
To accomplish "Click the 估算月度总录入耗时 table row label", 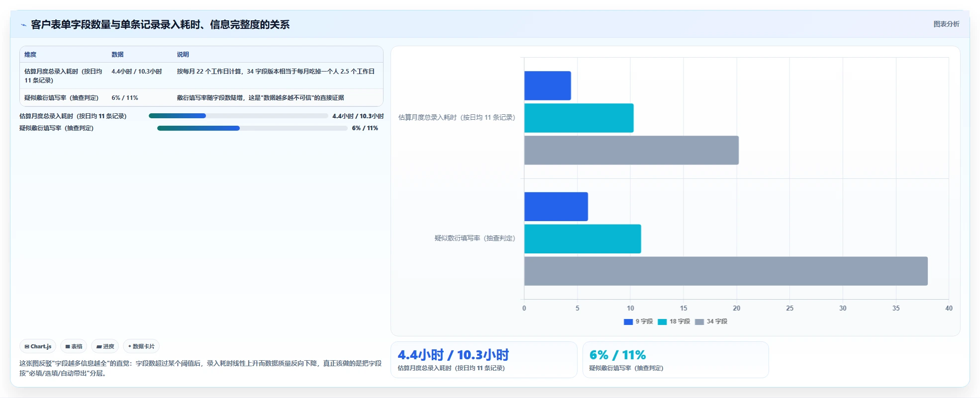I will (x=63, y=76).
